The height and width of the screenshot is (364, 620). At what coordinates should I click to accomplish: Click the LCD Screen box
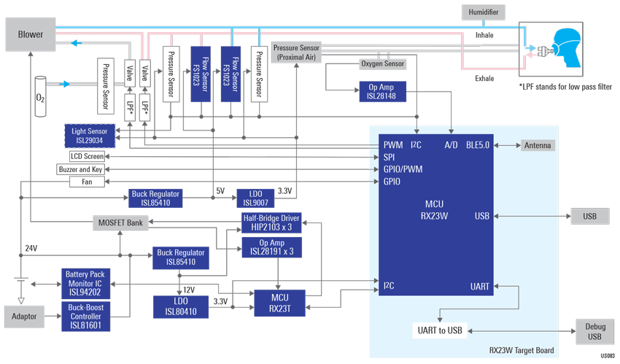tap(87, 157)
